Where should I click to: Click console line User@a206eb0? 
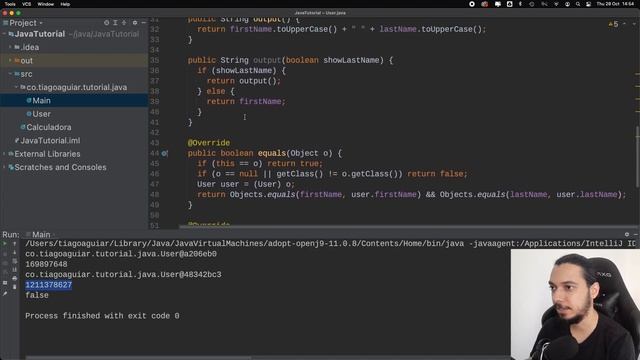point(121,254)
